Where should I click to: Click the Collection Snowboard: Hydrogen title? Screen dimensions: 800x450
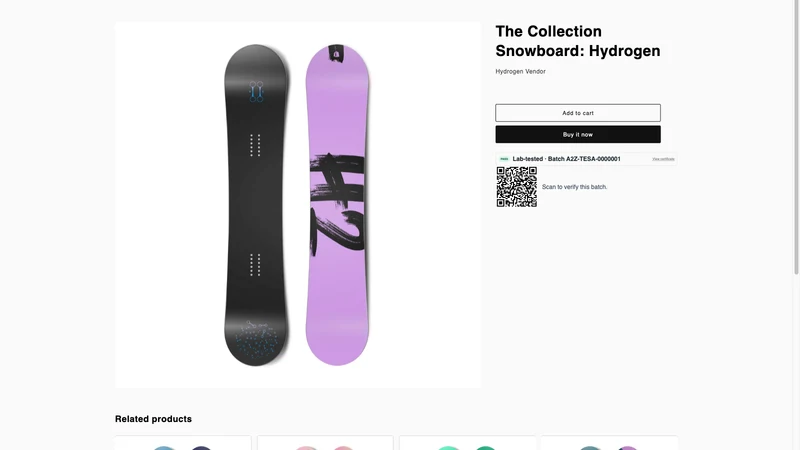point(578,41)
